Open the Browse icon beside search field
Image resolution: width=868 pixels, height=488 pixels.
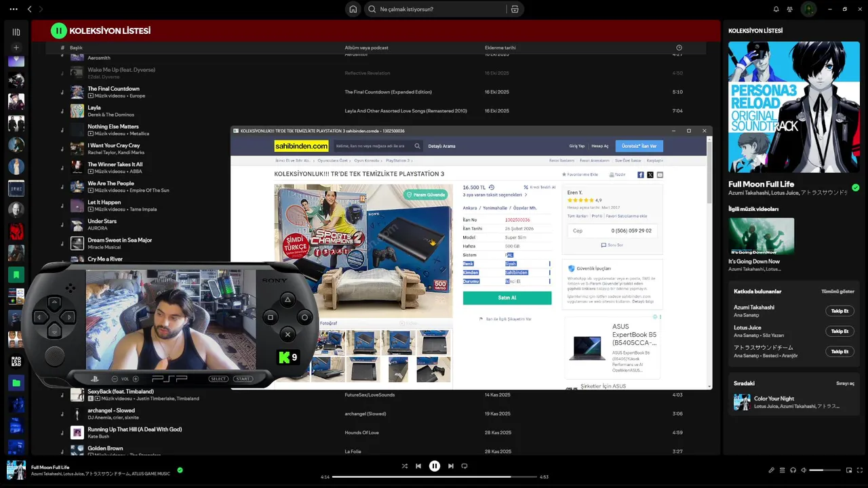tap(515, 9)
